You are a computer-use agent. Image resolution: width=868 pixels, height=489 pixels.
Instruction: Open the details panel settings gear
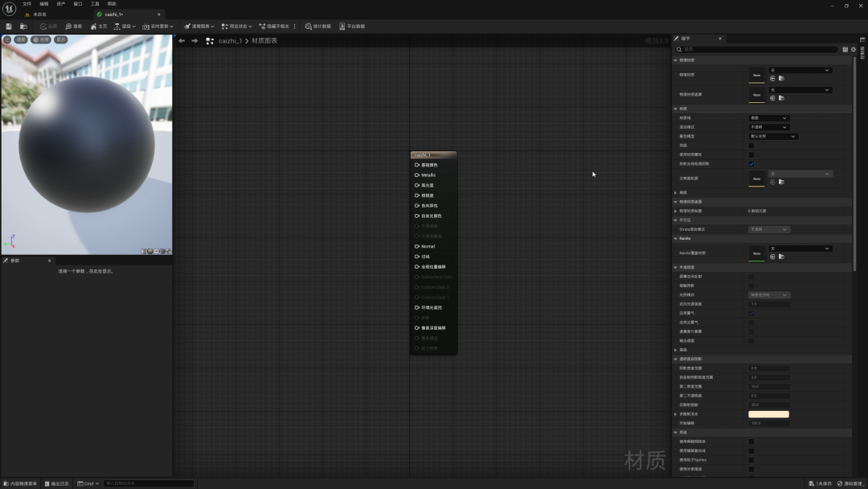[854, 49]
